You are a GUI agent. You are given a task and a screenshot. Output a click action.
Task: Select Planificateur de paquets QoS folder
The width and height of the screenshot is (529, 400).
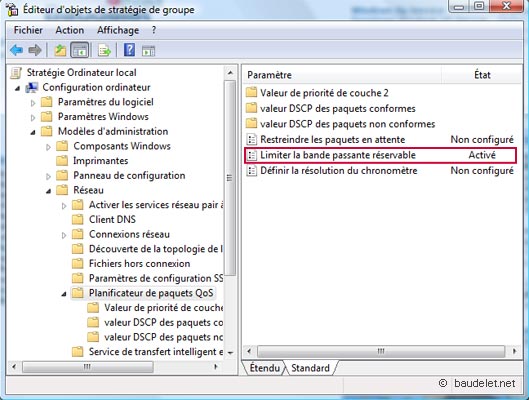tap(151, 293)
